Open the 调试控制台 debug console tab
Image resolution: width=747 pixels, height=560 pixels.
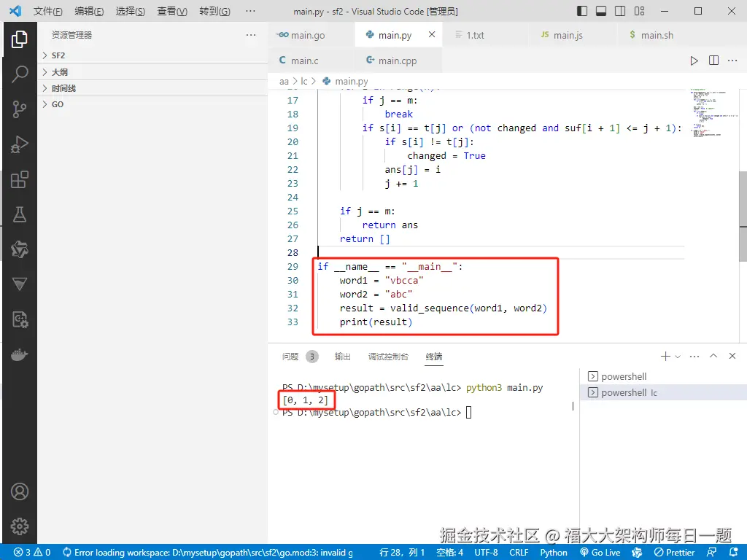pyautogui.click(x=388, y=356)
